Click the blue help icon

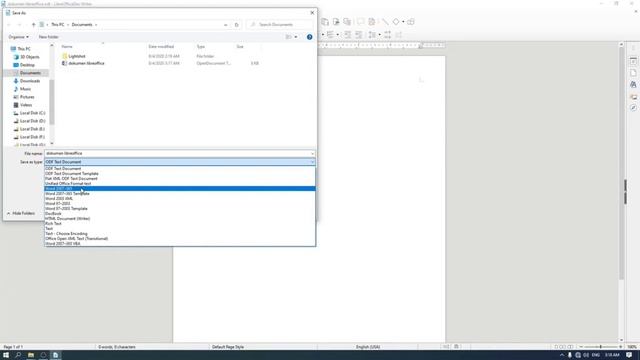[309, 37]
